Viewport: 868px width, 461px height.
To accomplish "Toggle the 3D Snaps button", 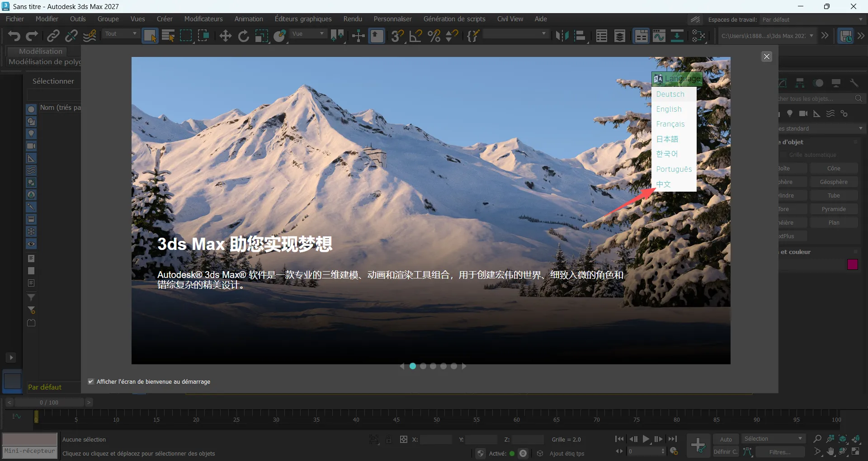I will (x=398, y=36).
